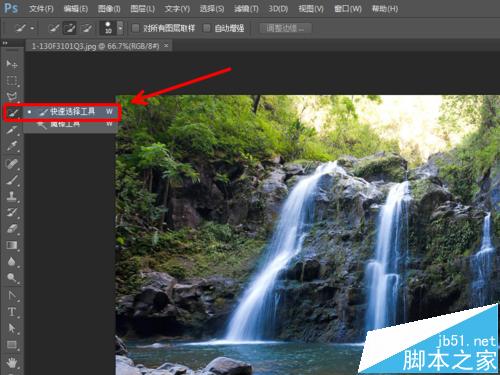Image resolution: width=500 pixels, height=375 pixels.
Task: Click the waterfall image on canvas
Action: (307, 235)
